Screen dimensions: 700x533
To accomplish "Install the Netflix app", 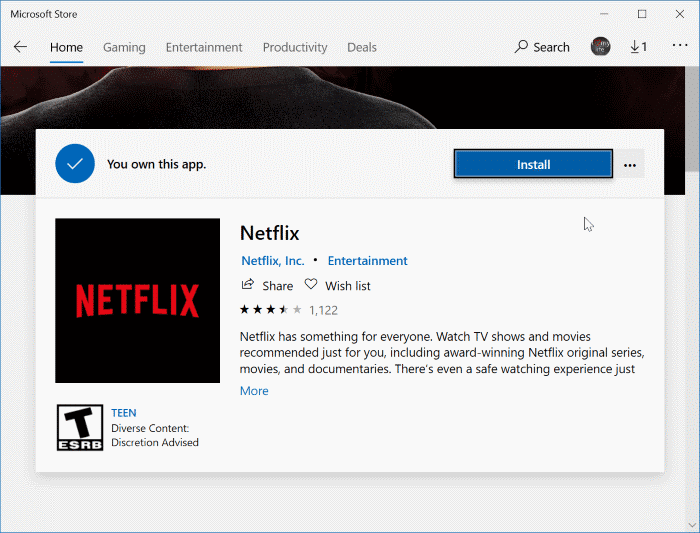I will point(533,164).
